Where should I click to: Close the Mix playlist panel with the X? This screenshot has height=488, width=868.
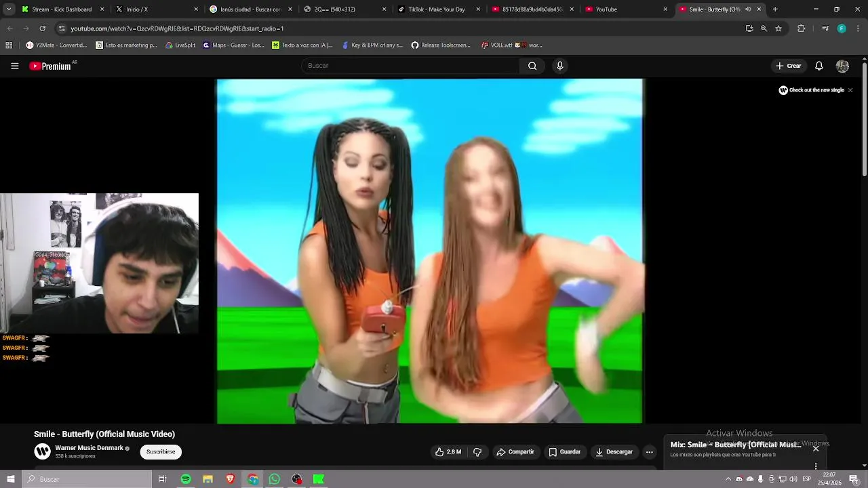[x=816, y=448]
